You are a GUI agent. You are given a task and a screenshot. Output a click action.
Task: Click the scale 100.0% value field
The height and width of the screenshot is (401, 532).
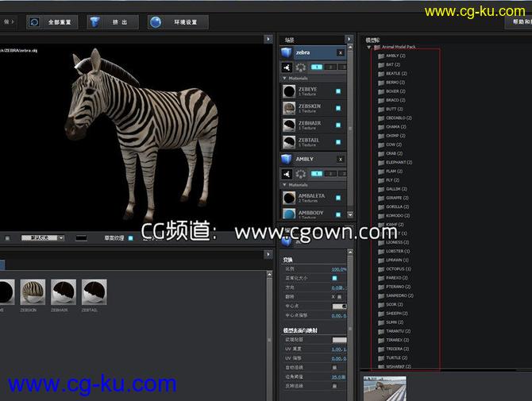[338, 269]
